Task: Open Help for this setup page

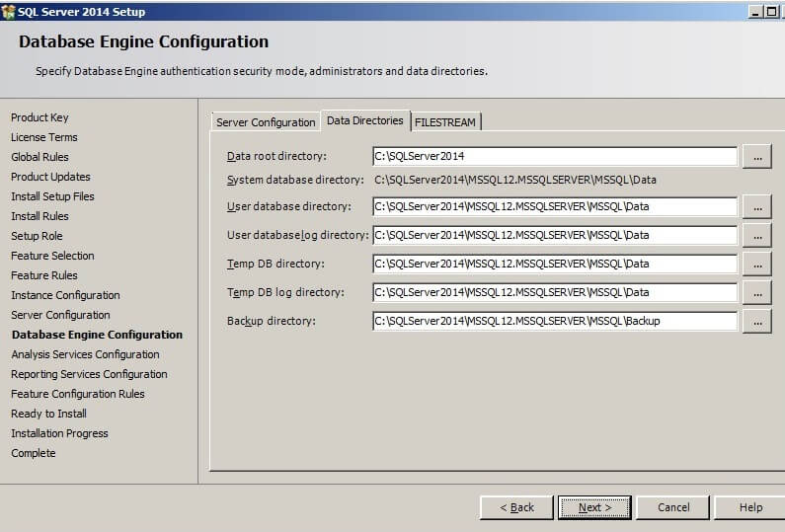Action: tap(750, 507)
